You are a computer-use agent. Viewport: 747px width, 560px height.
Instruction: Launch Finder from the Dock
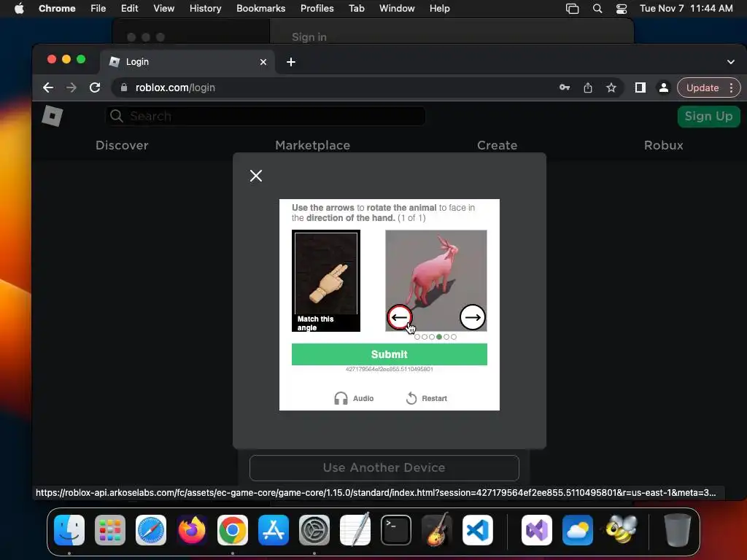[x=69, y=529]
